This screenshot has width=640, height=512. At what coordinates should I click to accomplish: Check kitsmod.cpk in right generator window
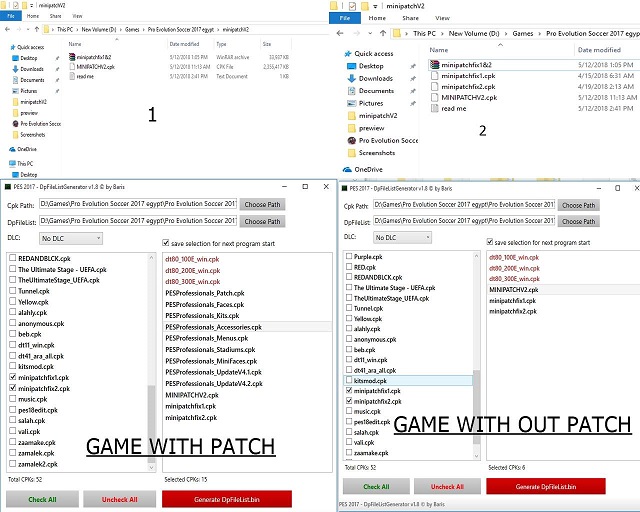click(x=349, y=380)
